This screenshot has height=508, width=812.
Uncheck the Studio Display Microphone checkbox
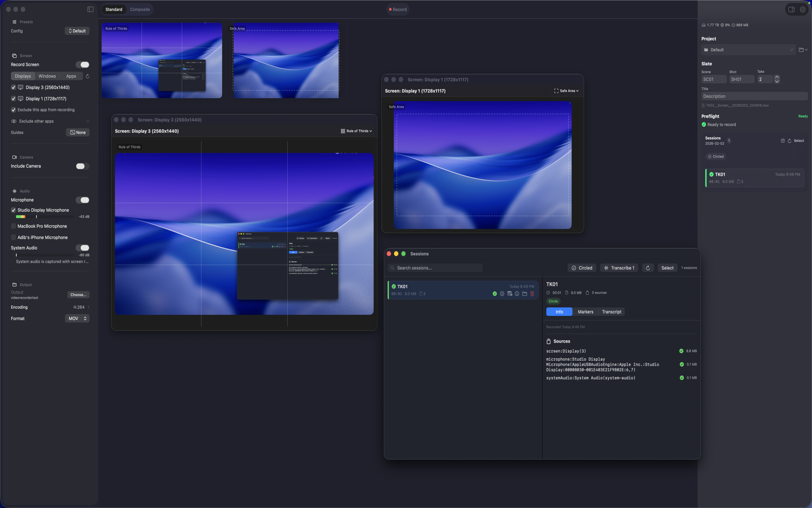pyautogui.click(x=13, y=210)
